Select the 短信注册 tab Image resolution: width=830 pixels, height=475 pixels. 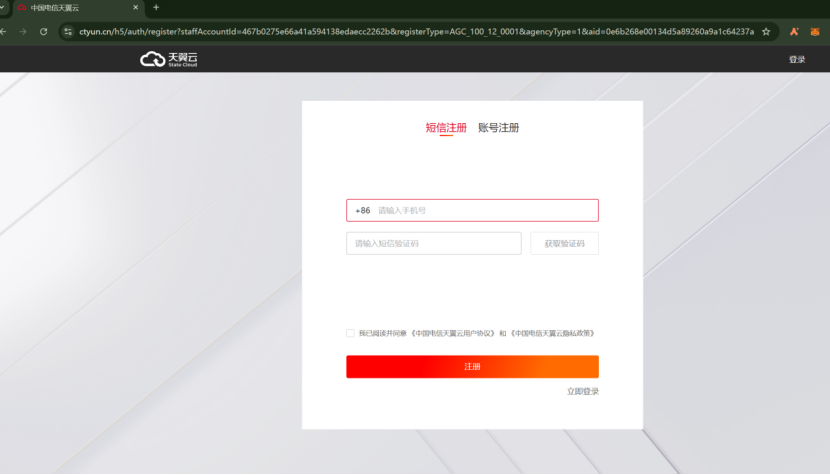[446, 128]
